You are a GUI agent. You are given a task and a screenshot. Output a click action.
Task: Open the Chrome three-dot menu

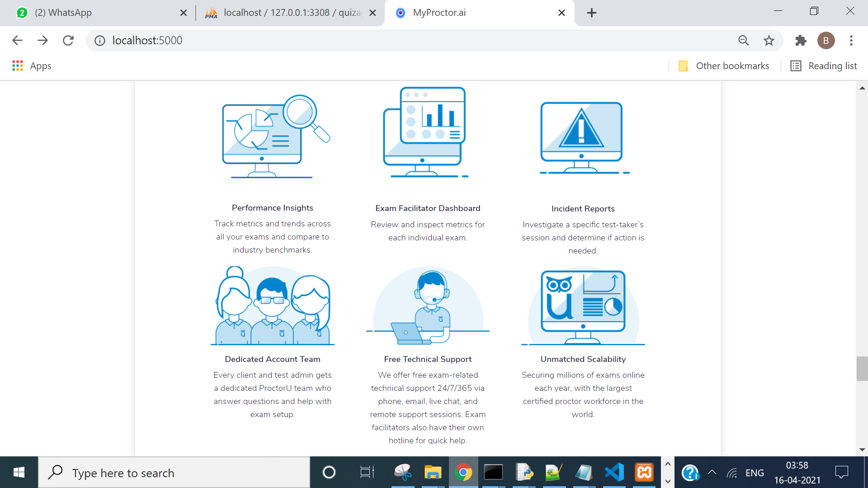tap(851, 41)
